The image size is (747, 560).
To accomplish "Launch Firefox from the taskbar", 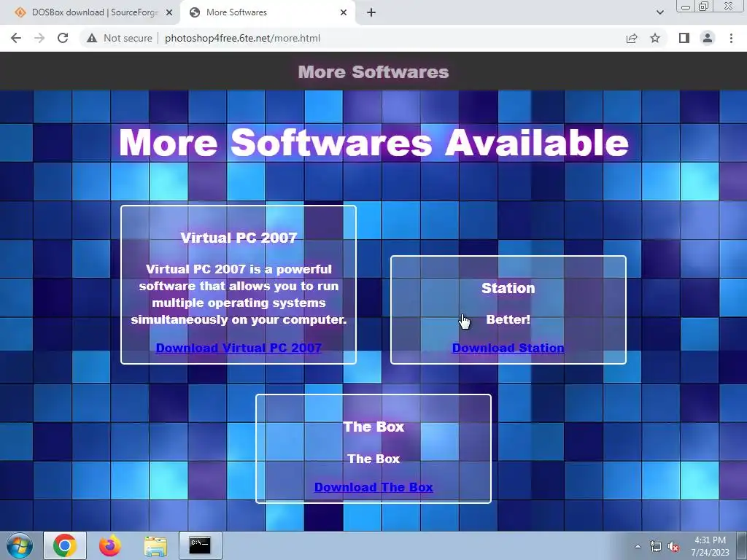I will coord(110,545).
